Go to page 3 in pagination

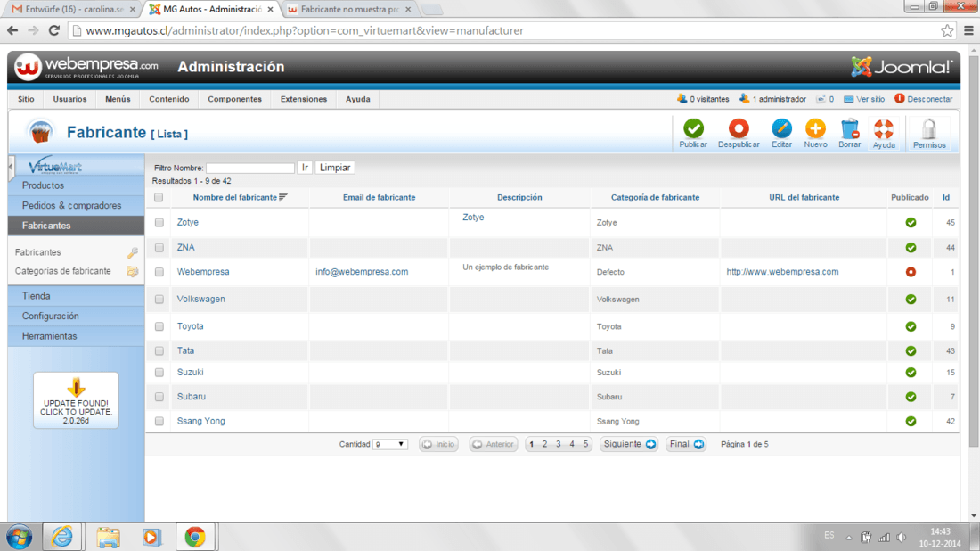click(x=558, y=444)
